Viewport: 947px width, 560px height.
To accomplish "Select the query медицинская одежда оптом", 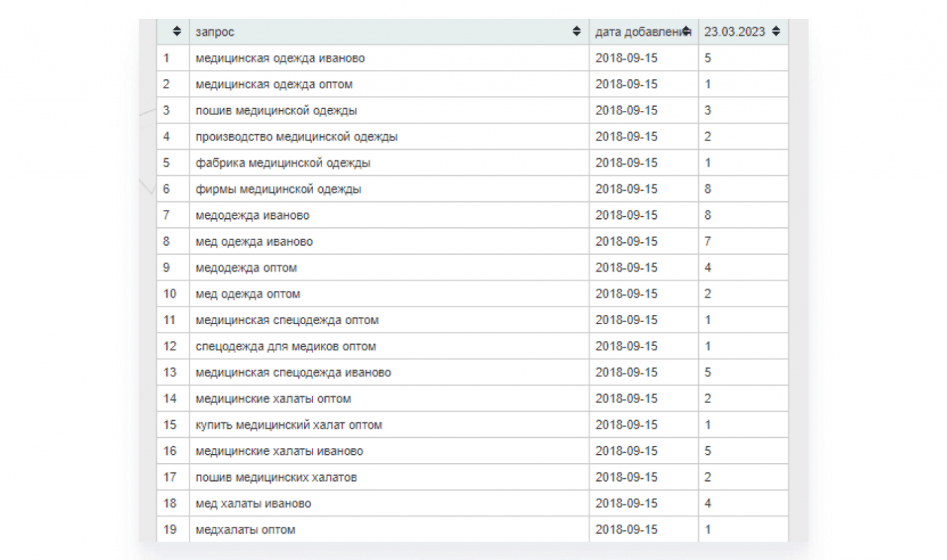I will pos(273,84).
